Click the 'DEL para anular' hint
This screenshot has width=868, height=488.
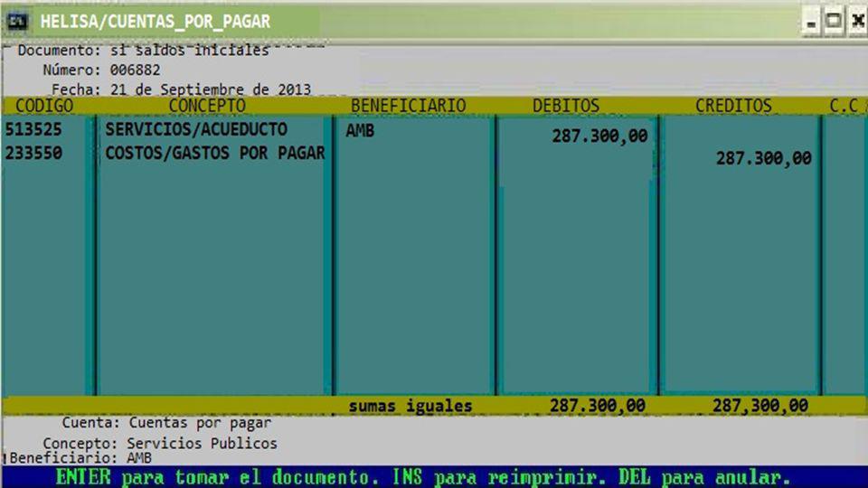click(x=703, y=477)
